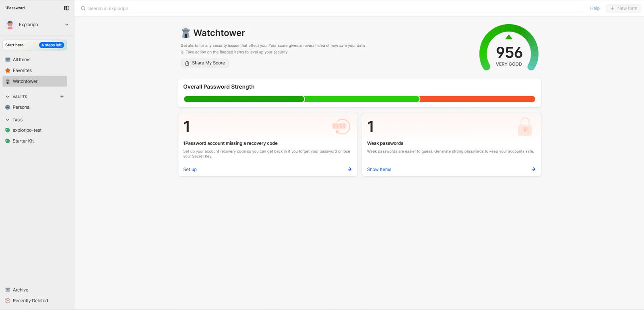Viewport: 644px width, 310px height.
Task: Click the Set up link
Action: click(x=190, y=169)
